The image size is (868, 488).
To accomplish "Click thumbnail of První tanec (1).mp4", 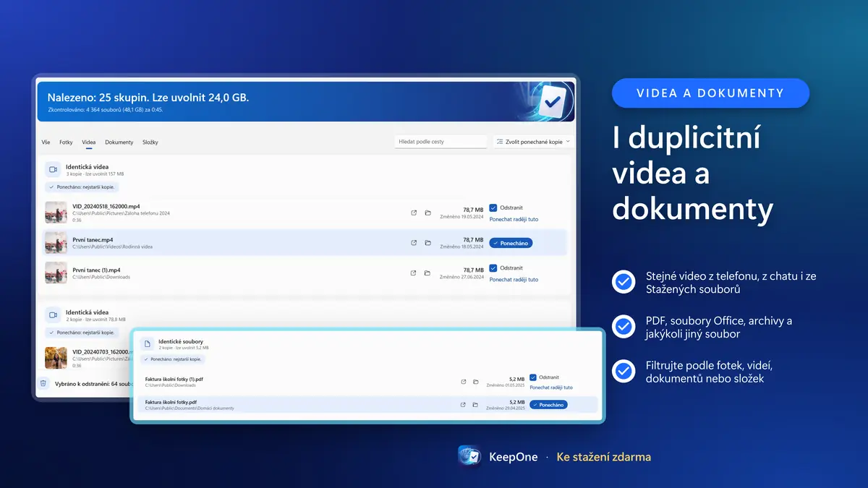I will tap(56, 273).
